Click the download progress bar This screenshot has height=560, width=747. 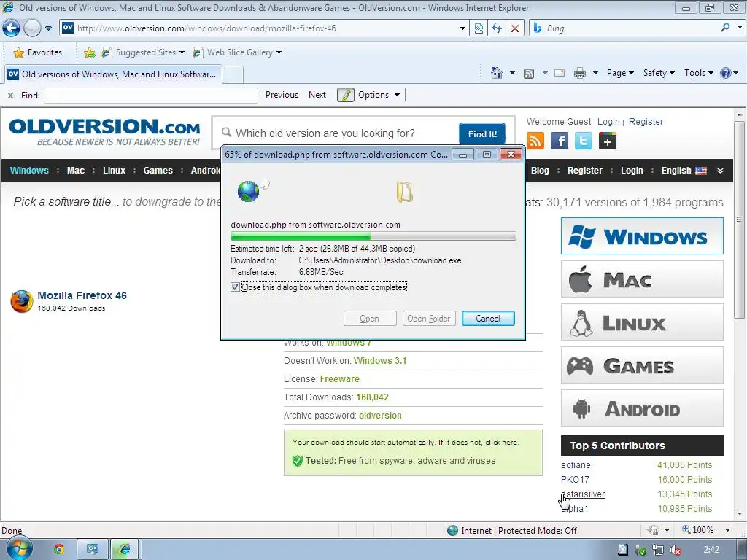coord(373,236)
